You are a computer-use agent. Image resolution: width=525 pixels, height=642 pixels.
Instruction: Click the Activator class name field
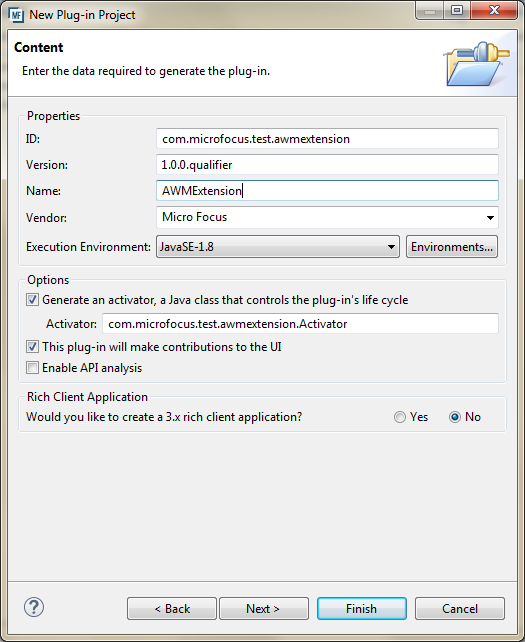(x=300, y=324)
